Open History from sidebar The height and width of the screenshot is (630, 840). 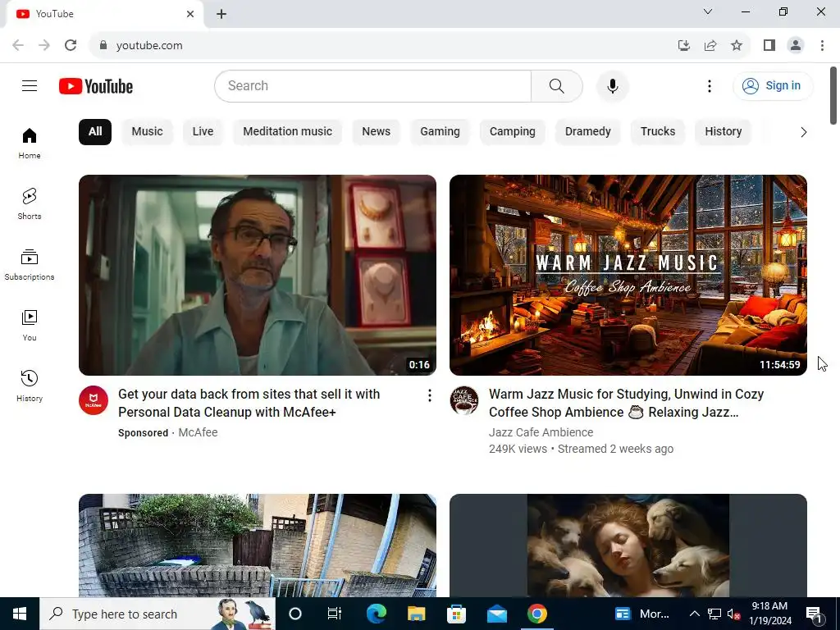[x=30, y=386]
